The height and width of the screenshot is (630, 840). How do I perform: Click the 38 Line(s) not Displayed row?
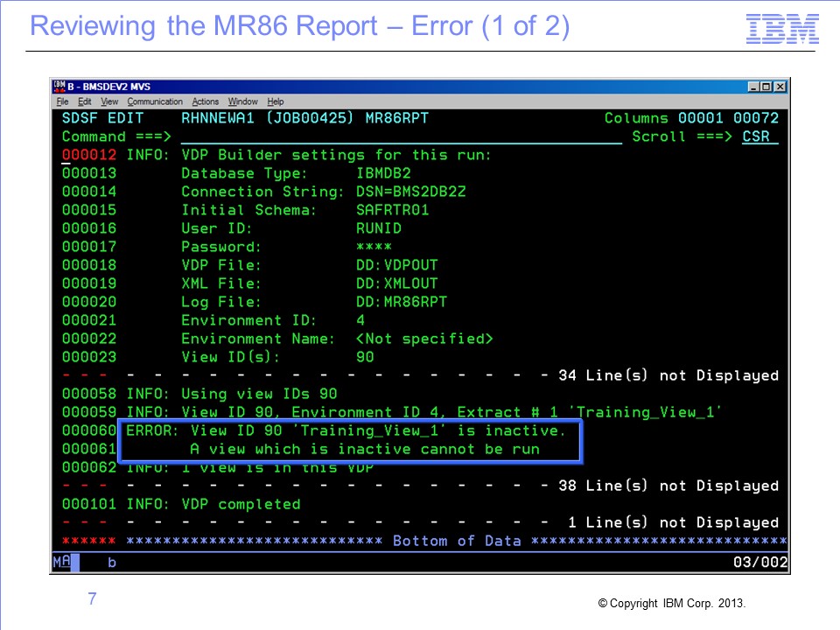420,486
